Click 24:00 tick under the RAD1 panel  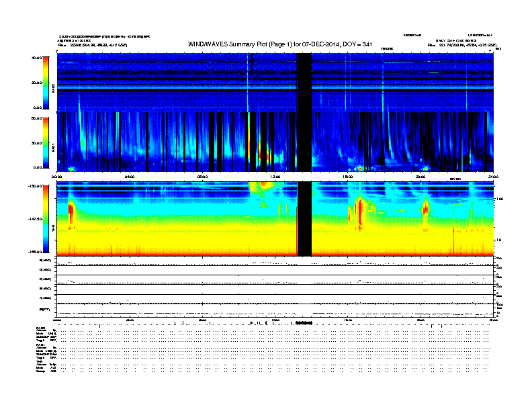coord(493,177)
